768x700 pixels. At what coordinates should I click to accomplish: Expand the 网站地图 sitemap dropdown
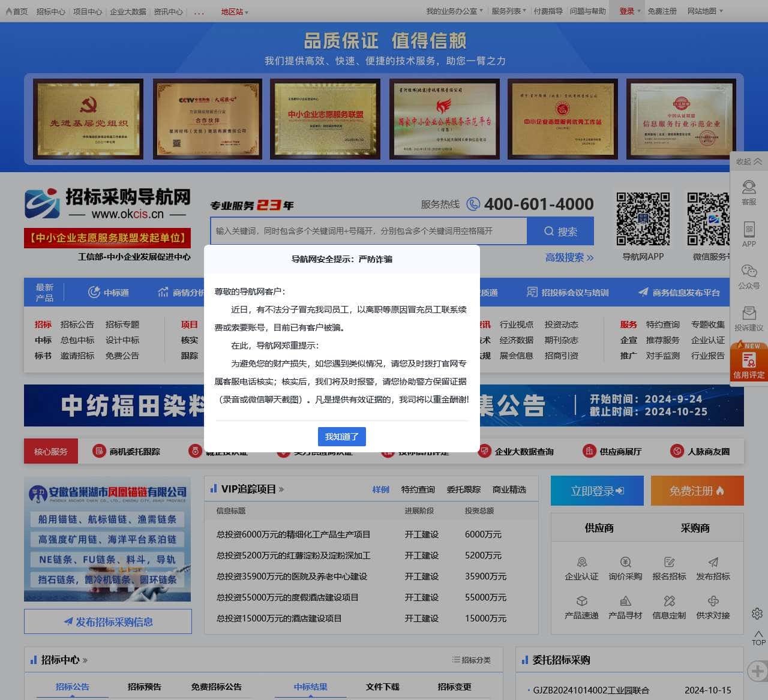click(x=705, y=11)
